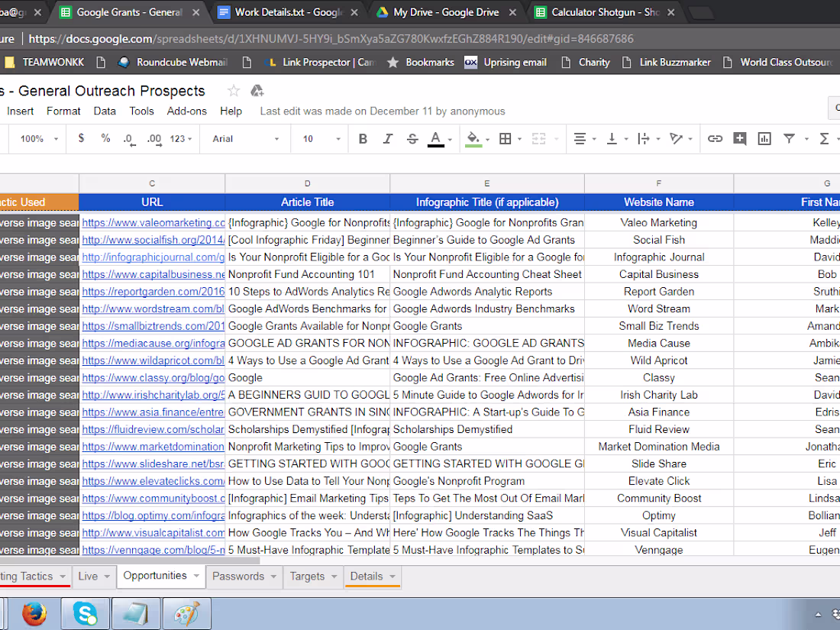The image size is (840, 630).
Task: Open the text color picker
Action: point(435,138)
